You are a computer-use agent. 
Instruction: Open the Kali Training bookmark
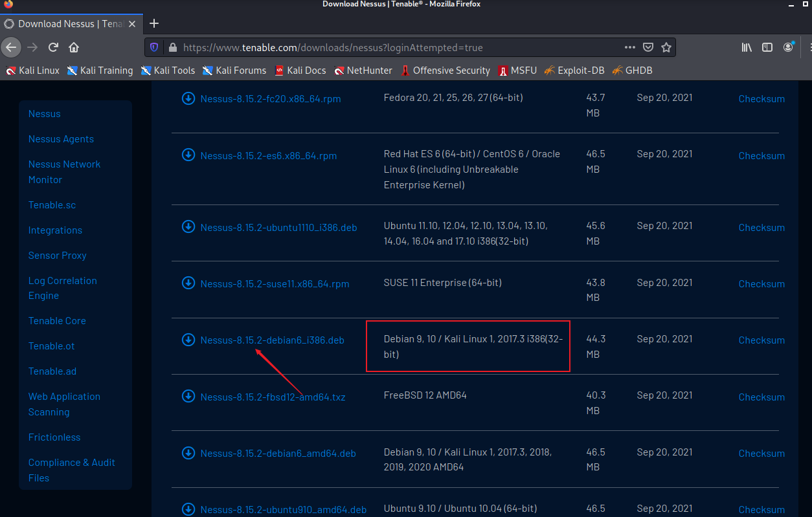(100, 71)
